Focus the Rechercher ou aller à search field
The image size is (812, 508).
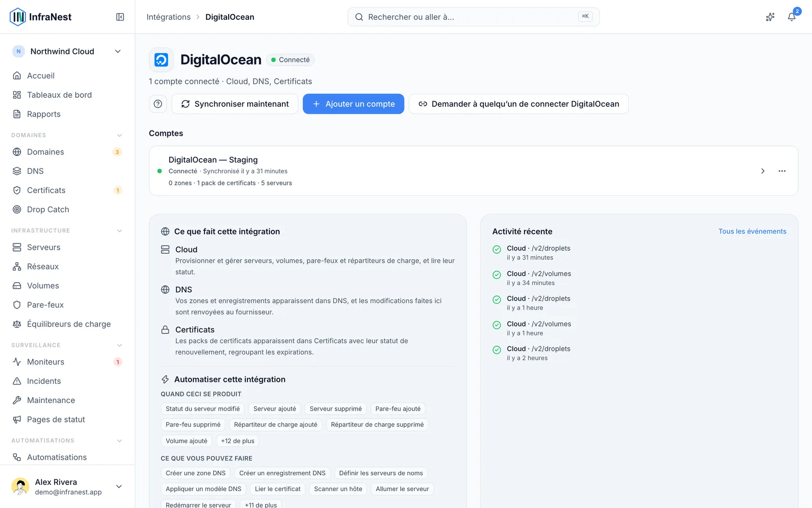pos(473,17)
